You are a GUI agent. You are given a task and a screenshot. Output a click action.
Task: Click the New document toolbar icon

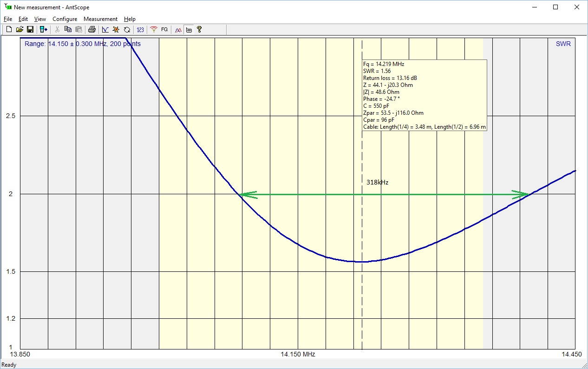click(x=9, y=30)
